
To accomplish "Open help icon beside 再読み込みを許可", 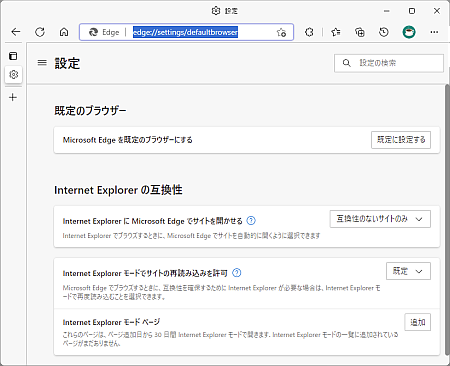I will click(x=237, y=273).
